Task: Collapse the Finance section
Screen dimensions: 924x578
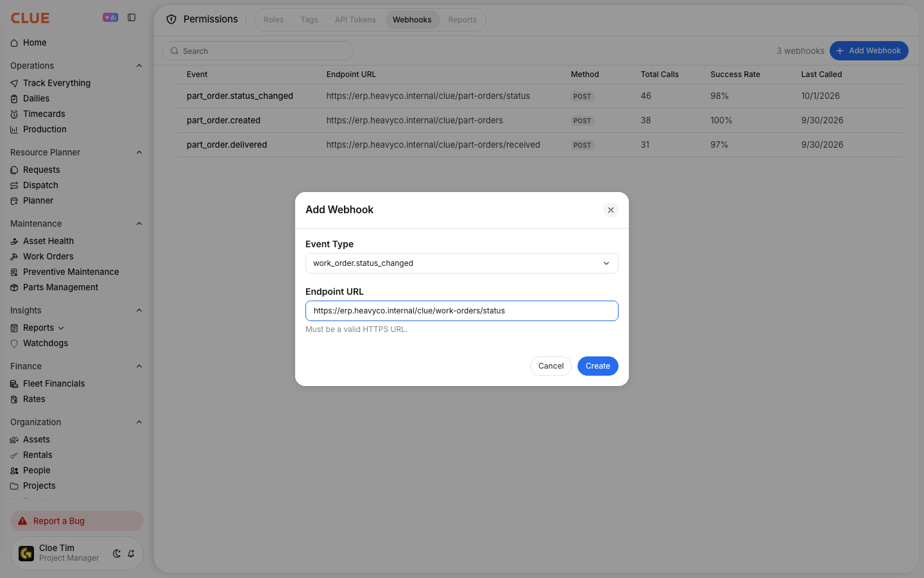Action: tap(139, 366)
